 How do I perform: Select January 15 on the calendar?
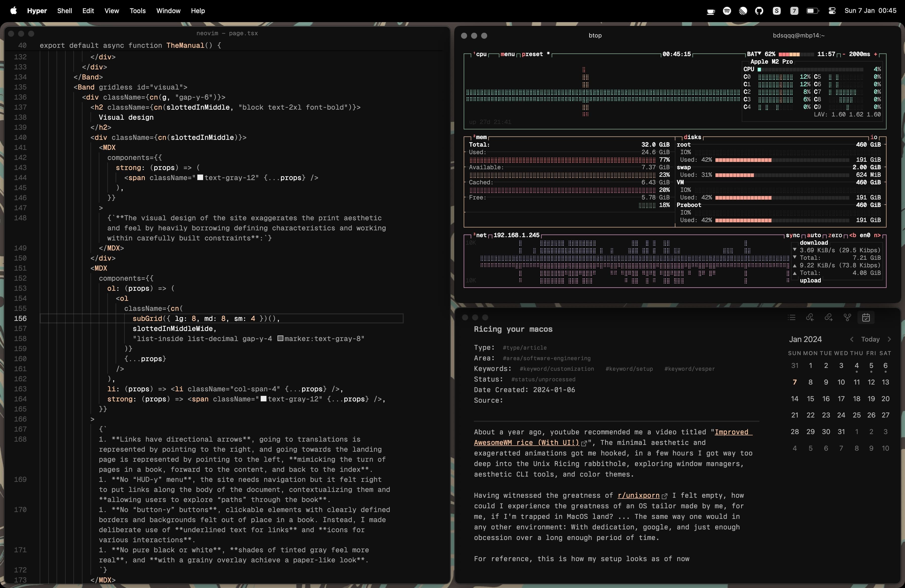(811, 399)
